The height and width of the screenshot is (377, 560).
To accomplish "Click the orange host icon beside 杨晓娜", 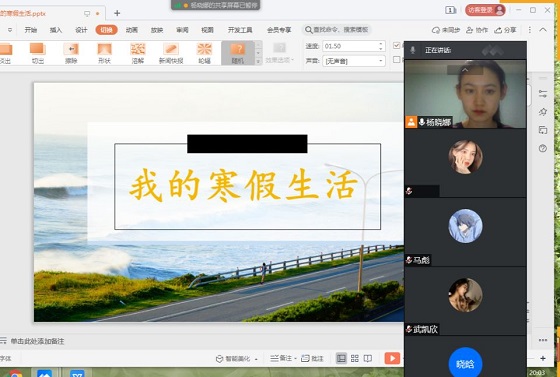I will coord(411,122).
